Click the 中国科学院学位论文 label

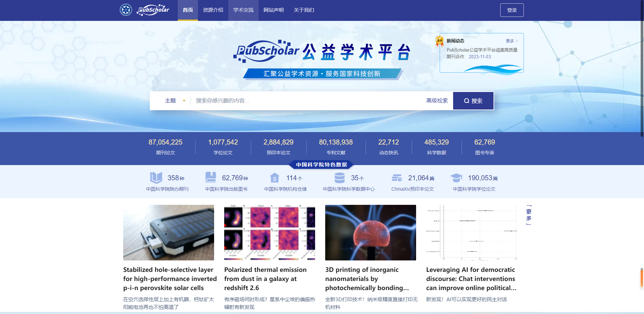pyautogui.click(x=474, y=189)
